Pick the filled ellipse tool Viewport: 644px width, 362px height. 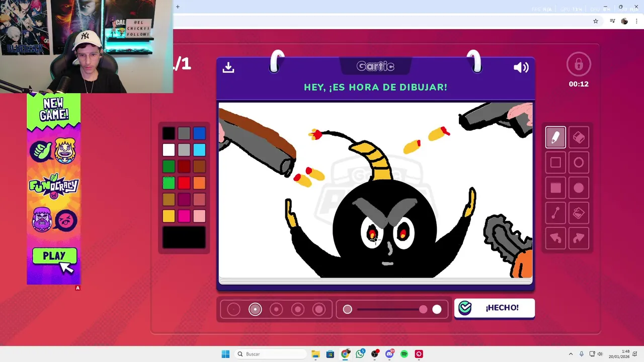click(x=579, y=188)
